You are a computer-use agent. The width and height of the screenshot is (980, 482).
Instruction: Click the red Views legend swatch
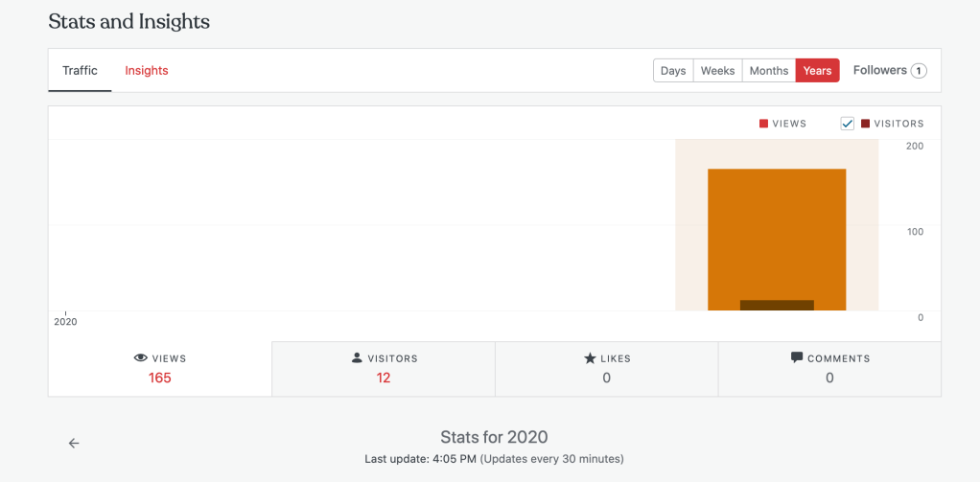[x=764, y=124]
